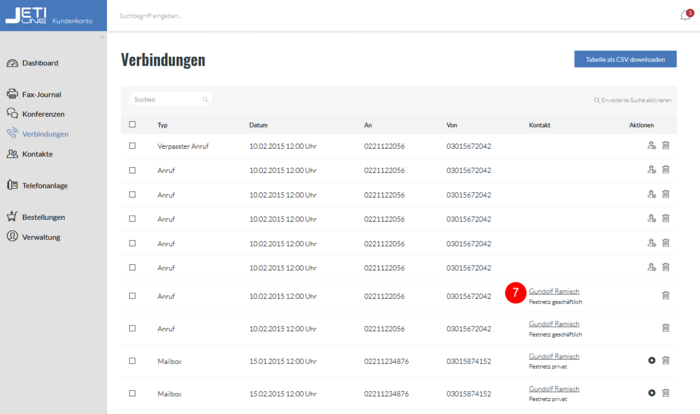Add contact from the Verpasster Anruf row
The image size is (700, 414).
652,145
